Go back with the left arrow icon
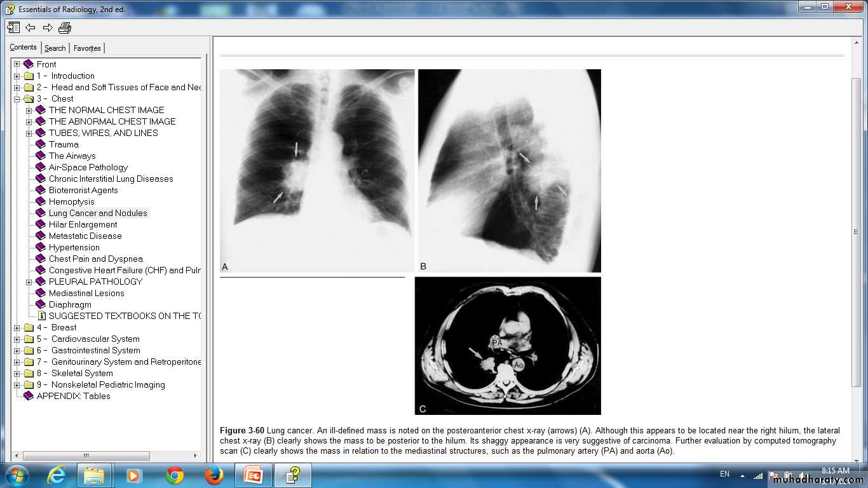 (31, 27)
